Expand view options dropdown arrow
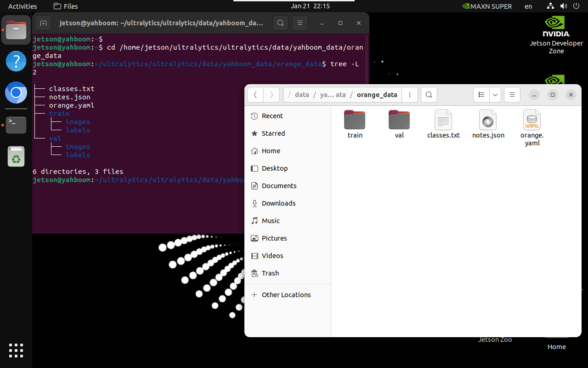The height and width of the screenshot is (368, 588). coord(495,95)
